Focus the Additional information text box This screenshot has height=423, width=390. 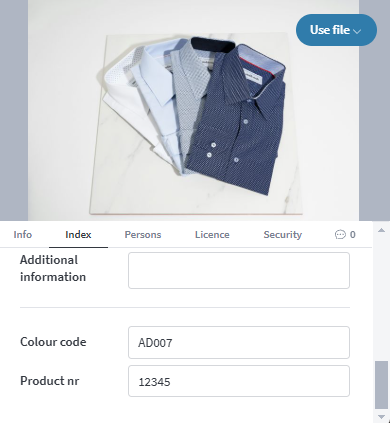tap(239, 270)
